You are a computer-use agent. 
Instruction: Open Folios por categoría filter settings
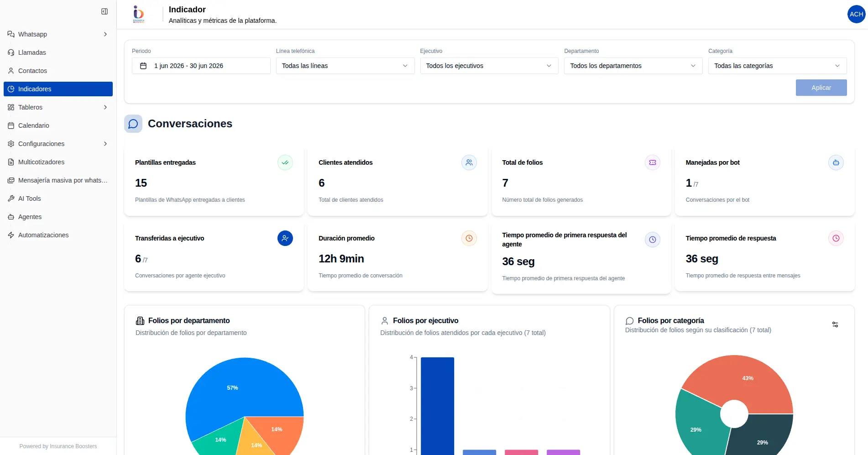835,324
